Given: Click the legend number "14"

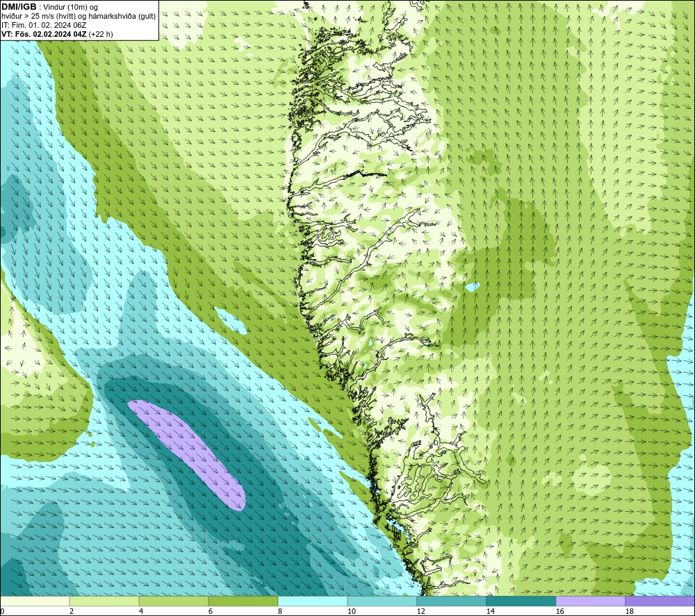Looking at the screenshot, I should (x=490, y=611).
